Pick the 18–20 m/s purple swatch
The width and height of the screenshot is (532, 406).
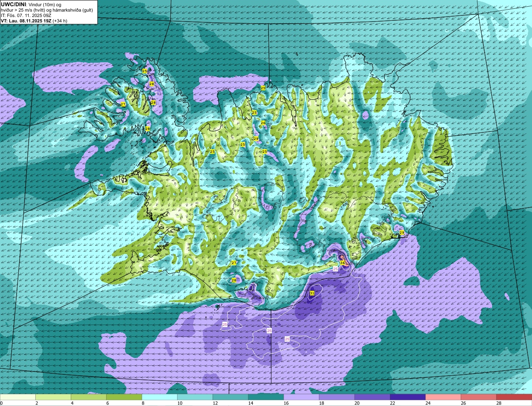pyautogui.click(x=337, y=397)
